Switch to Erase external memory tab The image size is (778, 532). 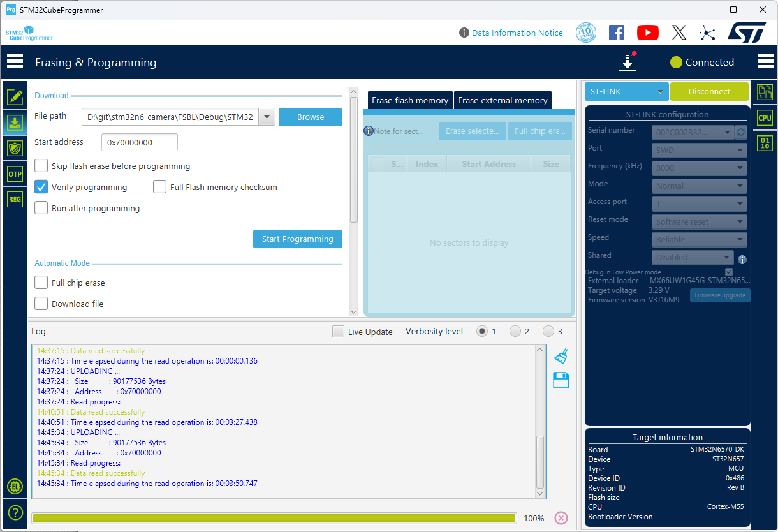coord(503,100)
